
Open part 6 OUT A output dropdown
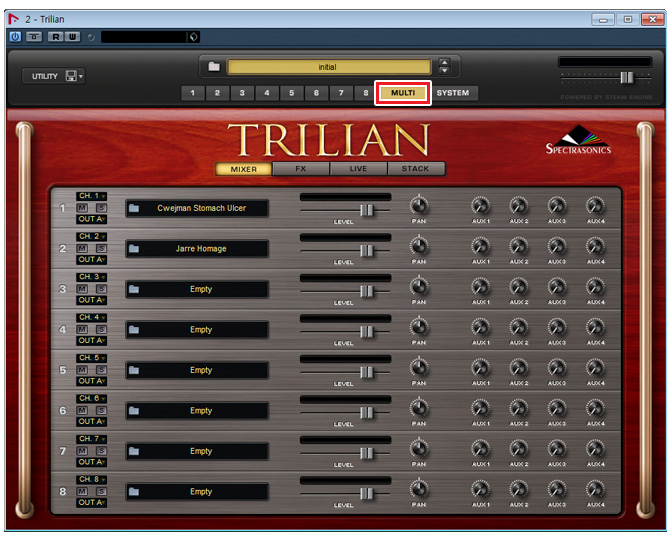(x=91, y=422)
